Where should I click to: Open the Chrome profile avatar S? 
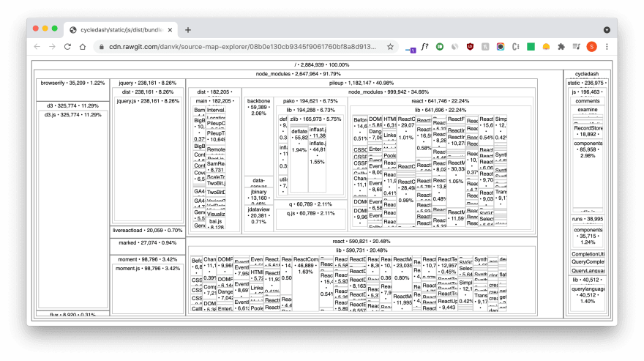click(591, 47)
